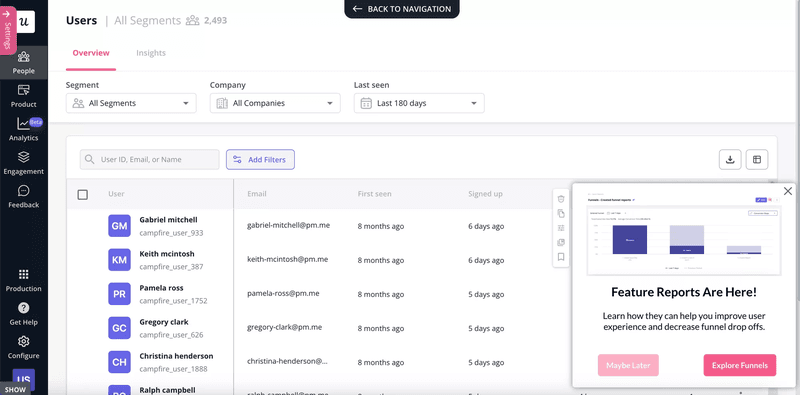Click the First seen column header
Viewport: 800px width, 395px height.
tap(374, 194)
